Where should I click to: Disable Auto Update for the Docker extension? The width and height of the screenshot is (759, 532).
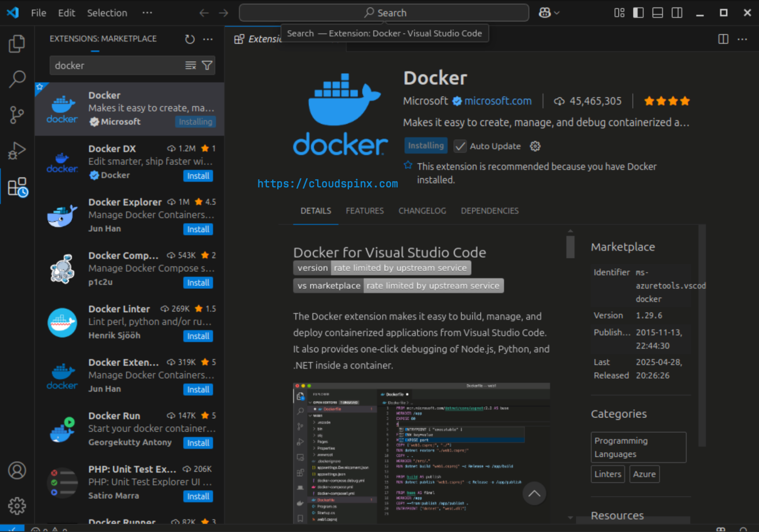tap(460, 146)
